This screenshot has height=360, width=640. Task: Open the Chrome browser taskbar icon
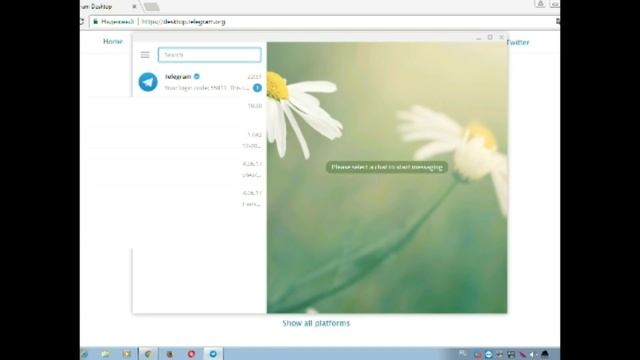tap(148, 354)
